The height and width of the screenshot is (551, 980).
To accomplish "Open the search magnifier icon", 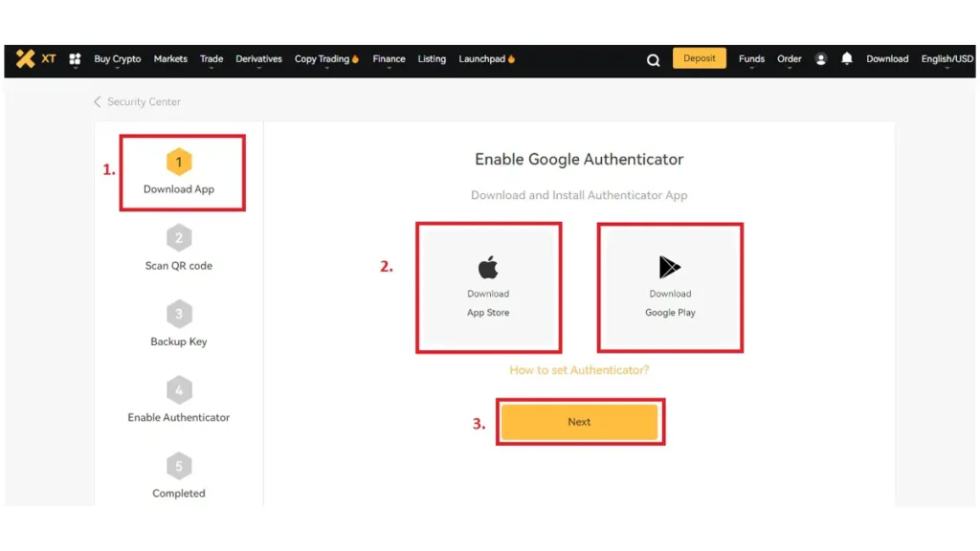I will point(653,60).
